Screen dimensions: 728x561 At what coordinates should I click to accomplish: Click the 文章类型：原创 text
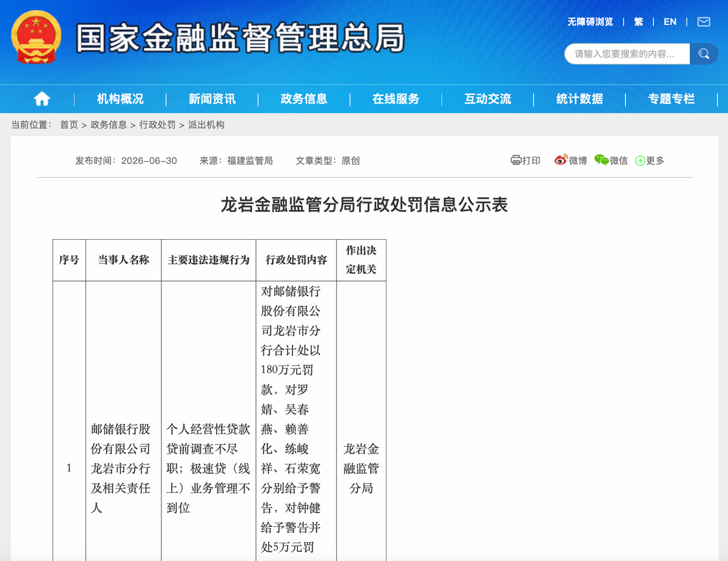click(x=328, y=160)
